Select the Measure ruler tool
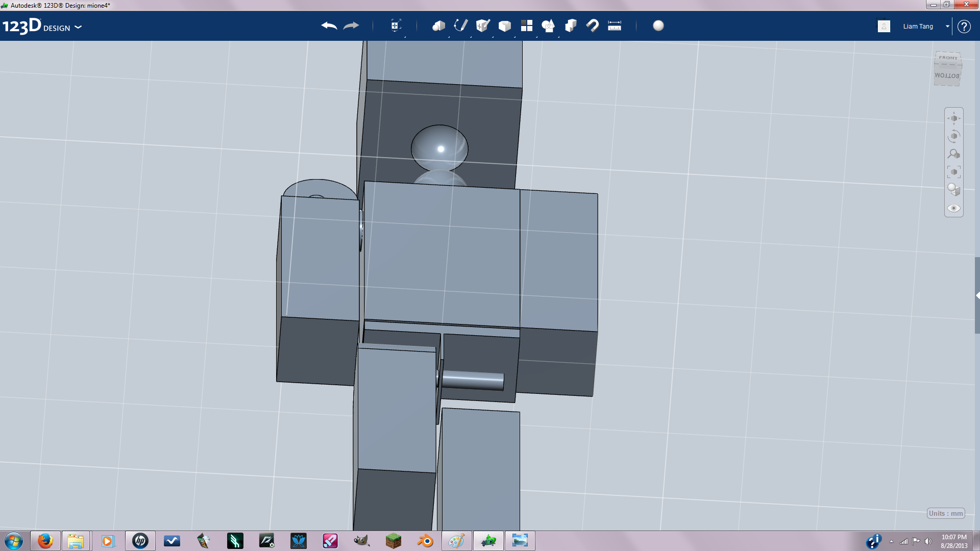This screenshot has width=980, height=551. (615, 26)
